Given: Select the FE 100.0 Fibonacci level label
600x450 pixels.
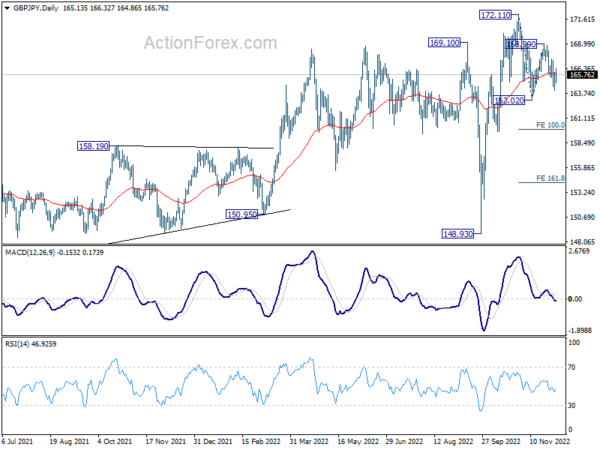Looking at the screenshot, I should tap(550, 125).
